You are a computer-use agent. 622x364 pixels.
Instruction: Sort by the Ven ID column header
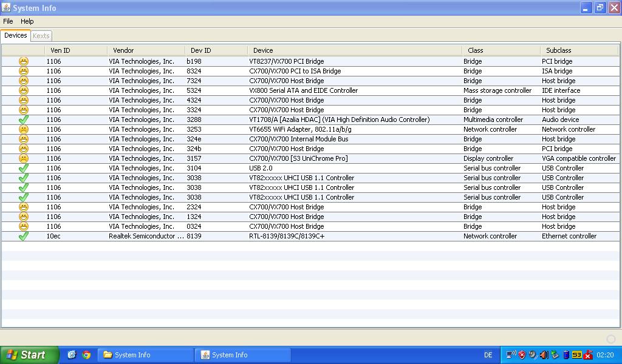[76, 50]
